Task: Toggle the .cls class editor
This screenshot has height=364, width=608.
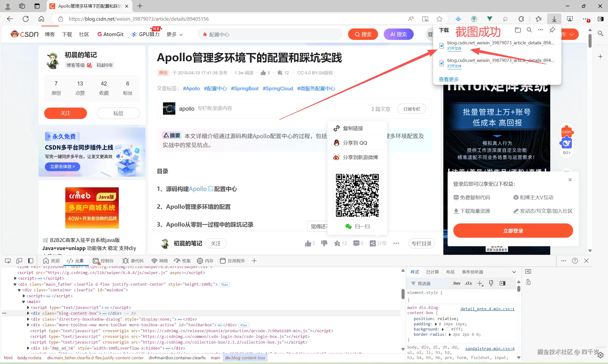Action: coord(468,284)
